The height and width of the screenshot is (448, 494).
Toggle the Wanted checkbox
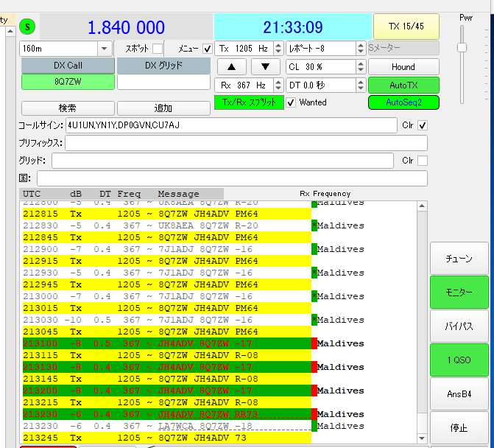pos(291,102)
